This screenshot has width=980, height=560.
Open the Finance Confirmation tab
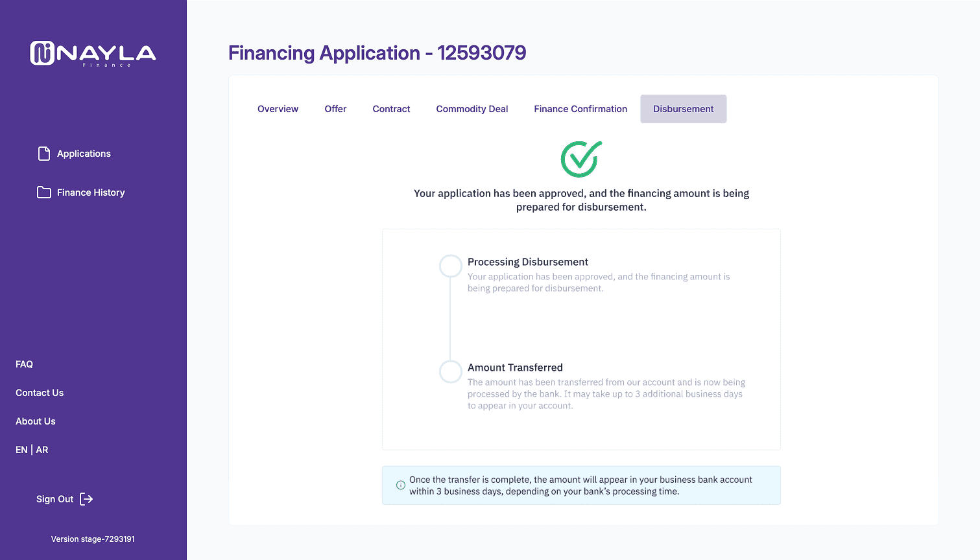(x=580, y=109)
